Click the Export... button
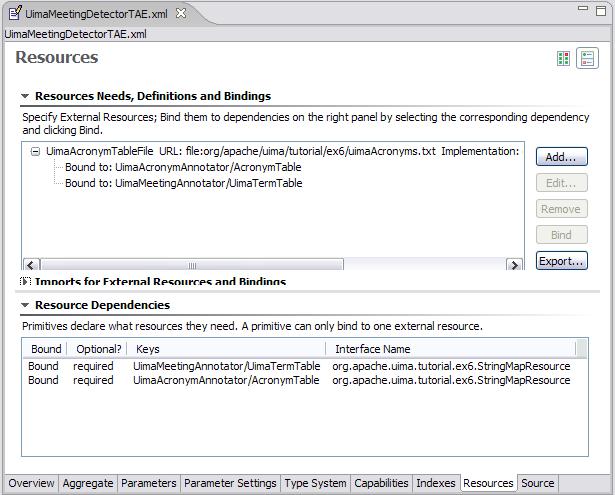This screenshot has height=495, width=615. pyautogui.click(x=561, y=262)
